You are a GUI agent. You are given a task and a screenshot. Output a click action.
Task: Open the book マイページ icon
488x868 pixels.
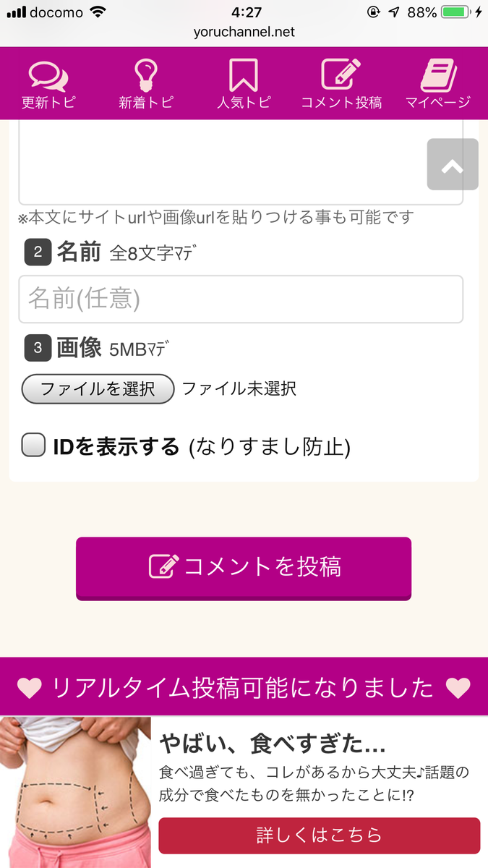[437, 76]
